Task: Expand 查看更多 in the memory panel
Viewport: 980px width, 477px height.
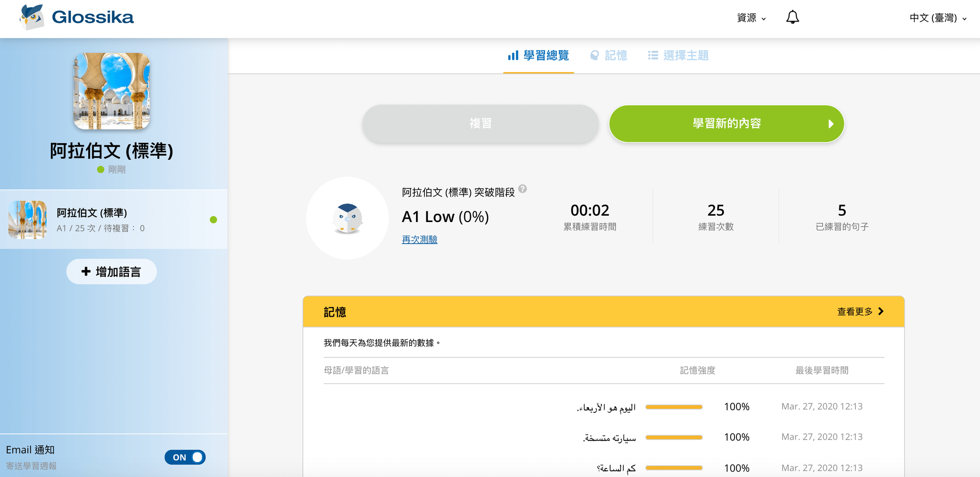Action: (x=860, y=311)
